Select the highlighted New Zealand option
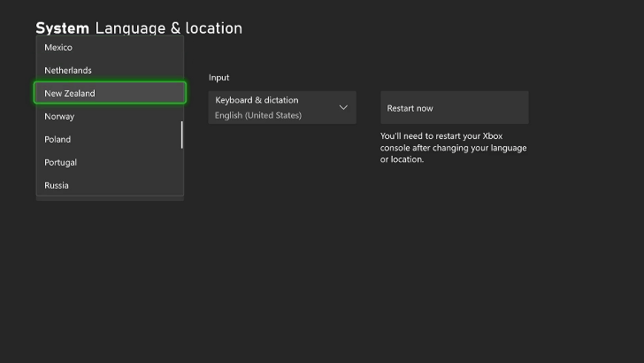The width and height of the screenshot is (644, 363). [x=110, y=93]
